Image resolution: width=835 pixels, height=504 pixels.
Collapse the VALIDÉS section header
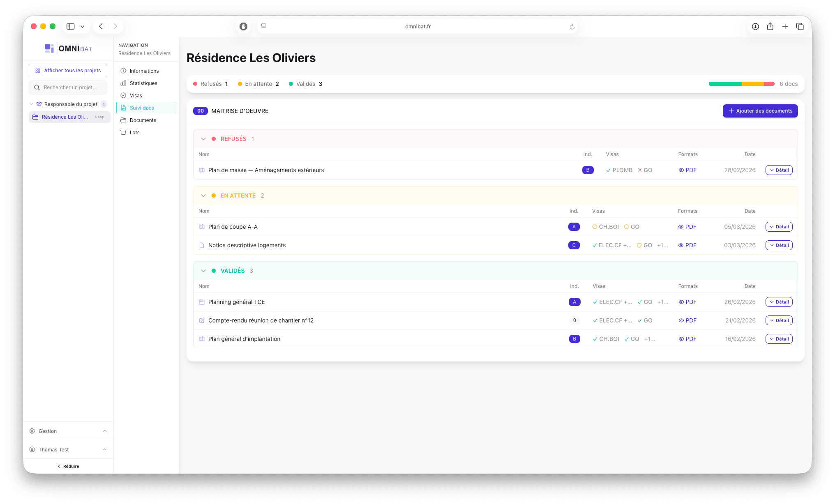click(x=203, y=271)
